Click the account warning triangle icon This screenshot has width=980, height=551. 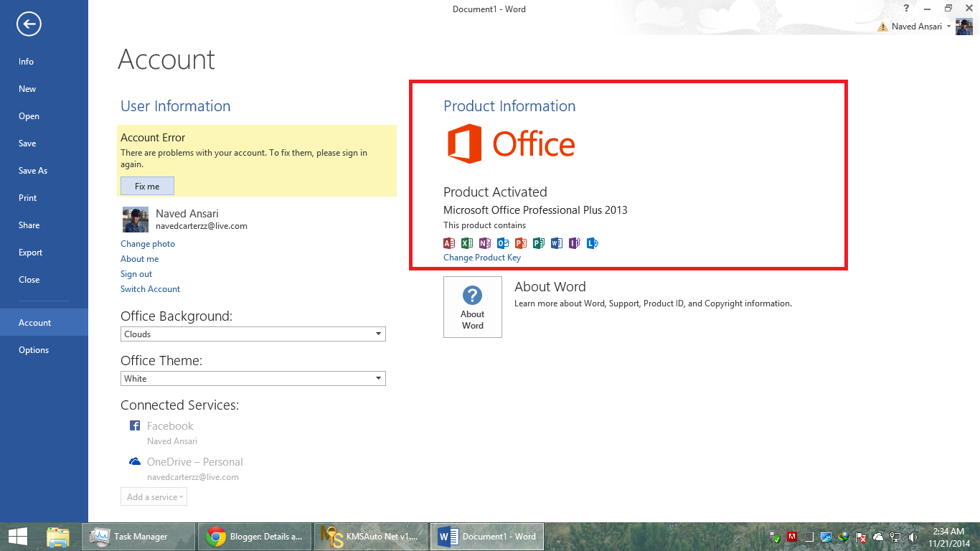tap(883, 27)
